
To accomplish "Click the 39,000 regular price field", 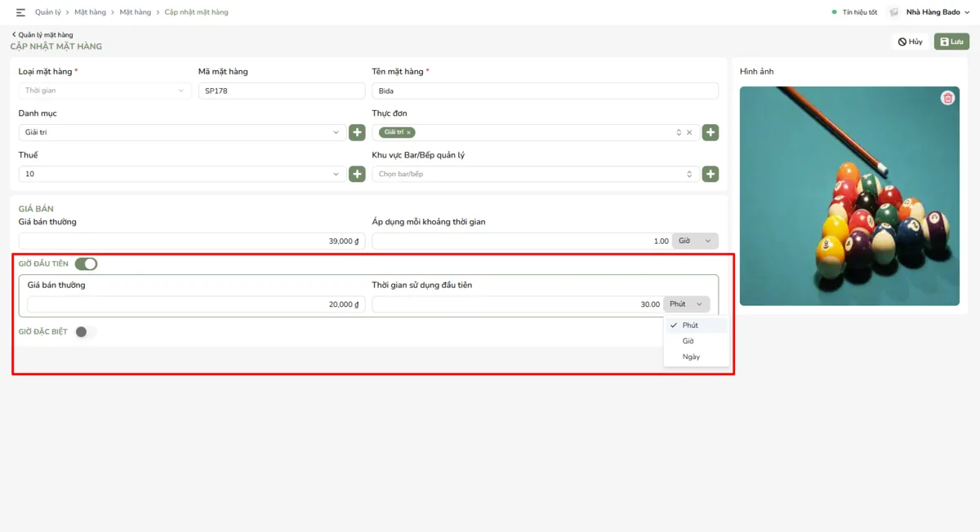I will point(192,241).
